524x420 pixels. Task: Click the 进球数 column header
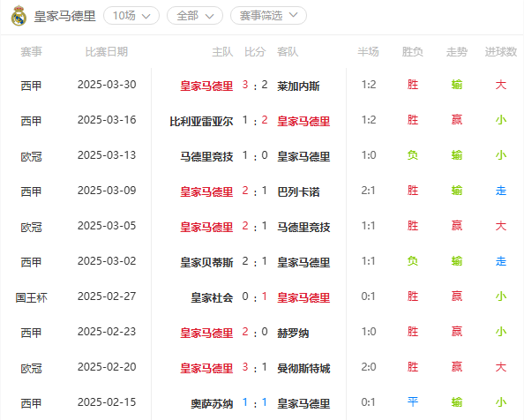(x=500, y=52)
